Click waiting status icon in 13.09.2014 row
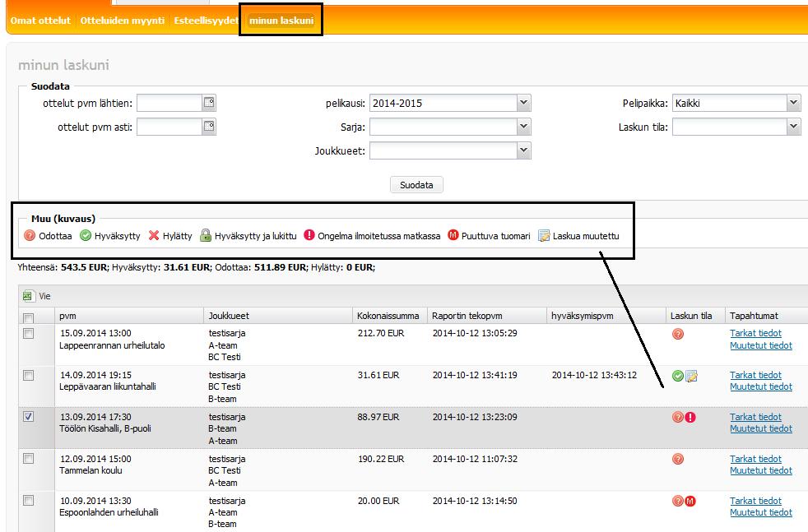 (678, 417)
